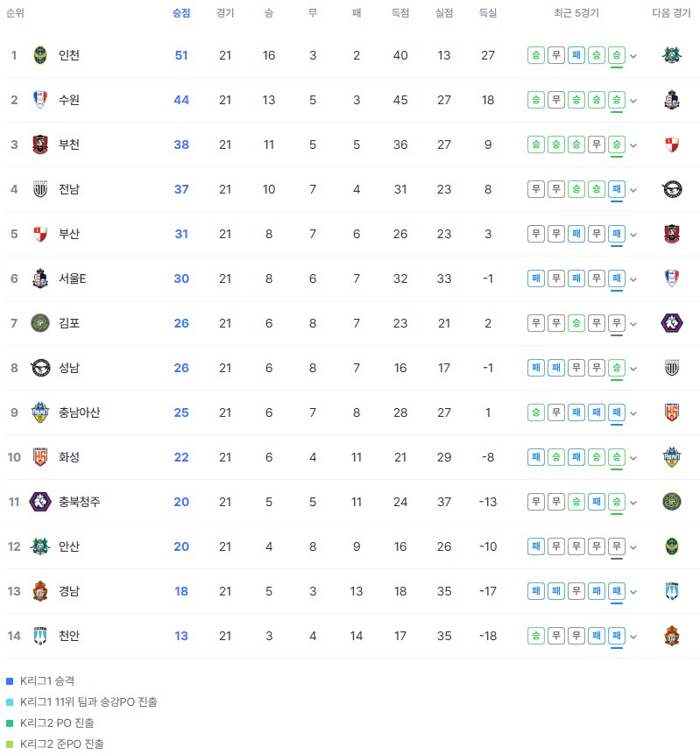Screen dimensions: 700x754
Task: Click the 충남아산 club emblem
Action: click(x=40, y=412)
